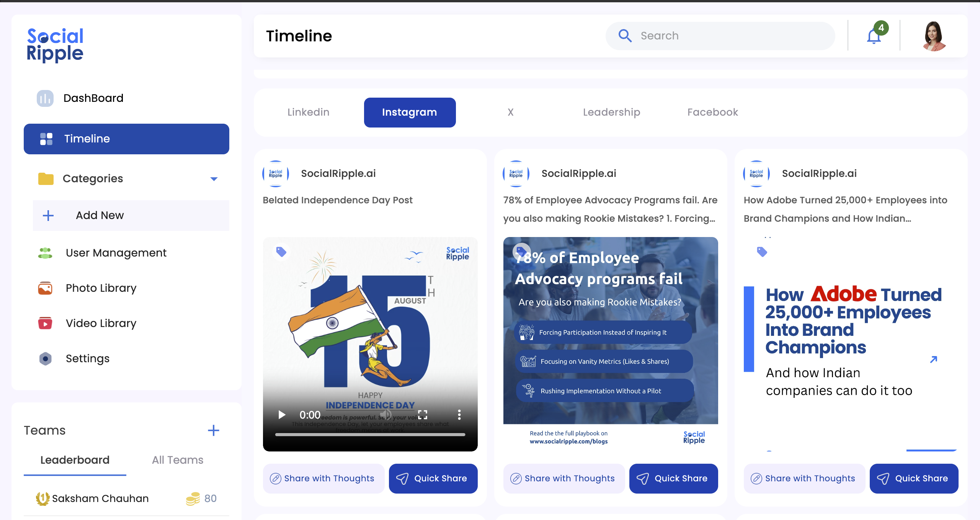Open Settings in the sidebar
Viewport: 980px width, 520px height.
tap(87, 358)
